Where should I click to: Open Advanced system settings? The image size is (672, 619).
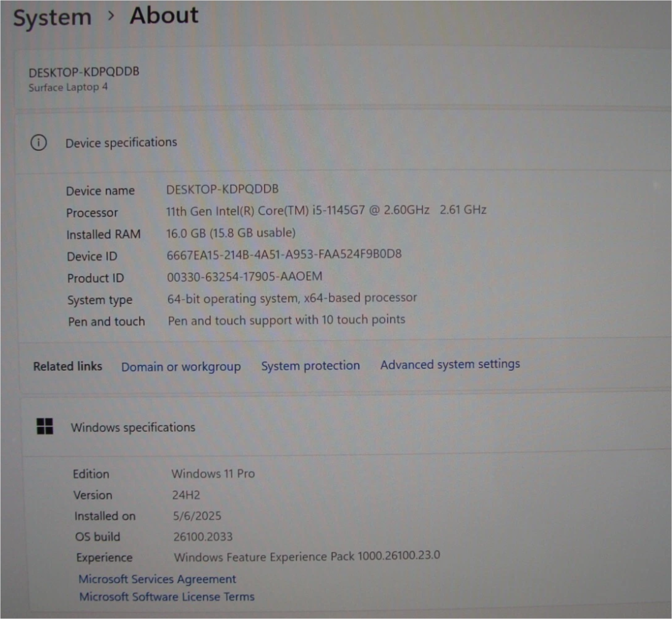(x=450, y=364)
